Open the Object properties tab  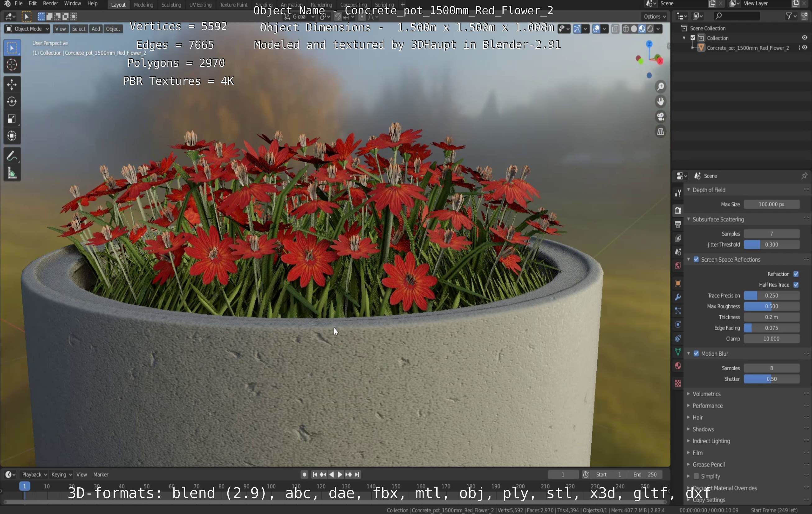(678, 283)
